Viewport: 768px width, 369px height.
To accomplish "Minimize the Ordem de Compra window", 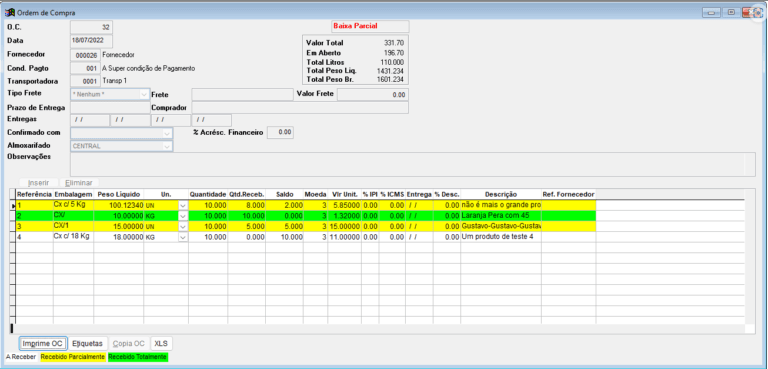I will pos(711,12).
